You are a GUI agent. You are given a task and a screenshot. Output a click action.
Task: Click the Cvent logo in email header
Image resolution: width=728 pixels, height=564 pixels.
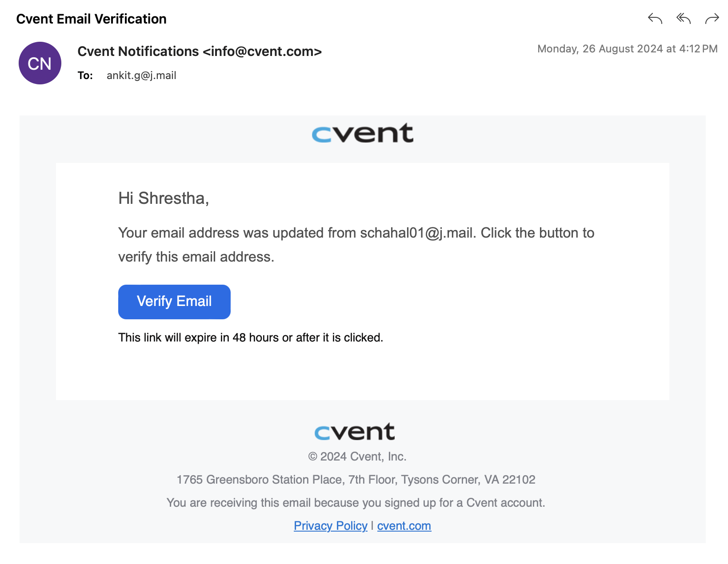(363, 133)
